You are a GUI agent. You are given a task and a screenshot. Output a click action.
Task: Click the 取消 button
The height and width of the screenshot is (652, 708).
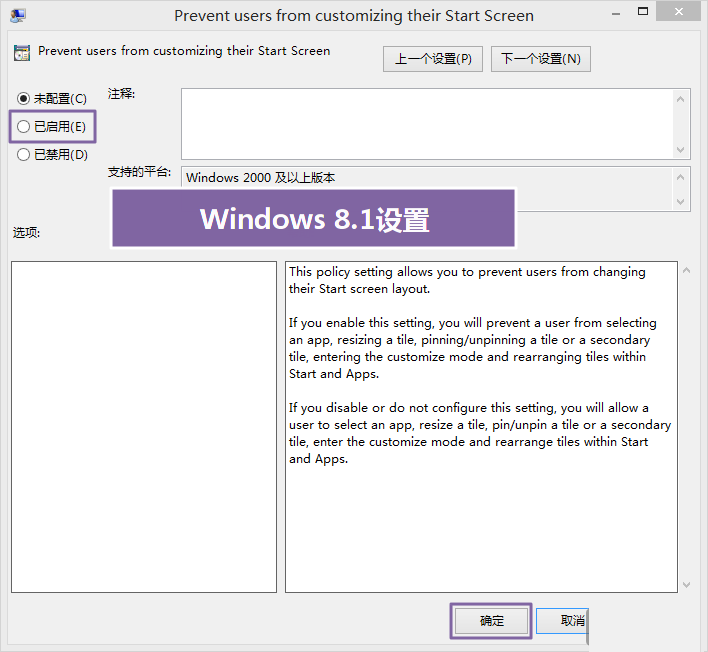point(563,621)
